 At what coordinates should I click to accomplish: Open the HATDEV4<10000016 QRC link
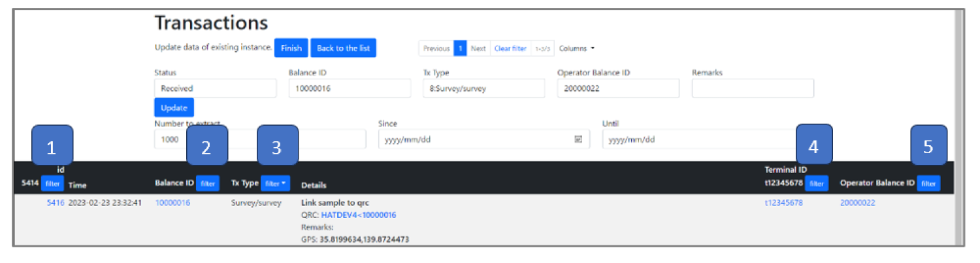tap(358, 215)
